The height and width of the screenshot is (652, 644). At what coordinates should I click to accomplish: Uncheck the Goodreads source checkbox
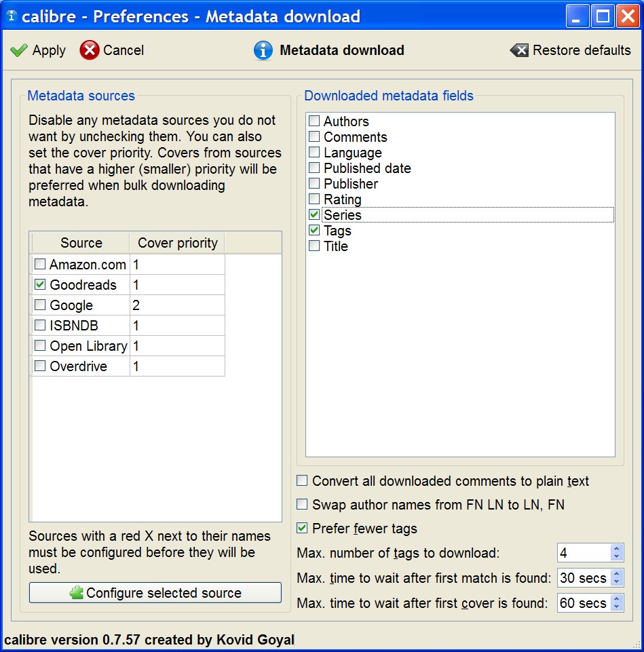(40, 284)
